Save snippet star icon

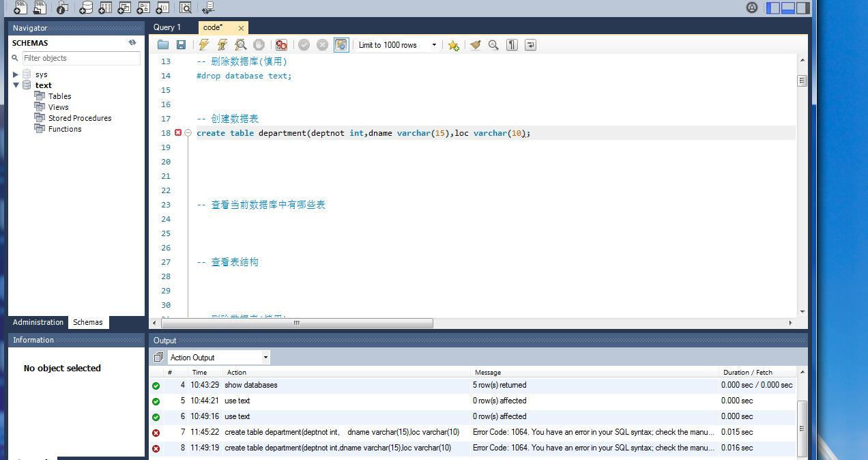coord(453,45)
